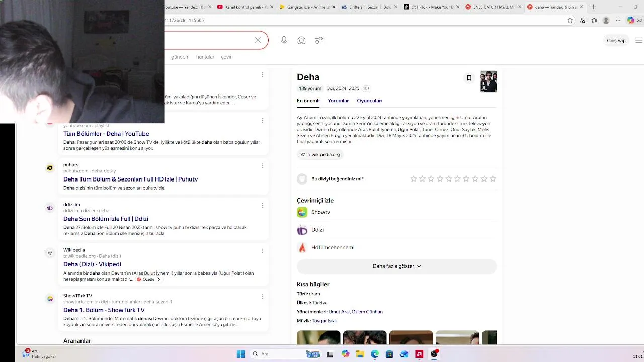Click the ShowTürk TV site favicon

point(50,299)
